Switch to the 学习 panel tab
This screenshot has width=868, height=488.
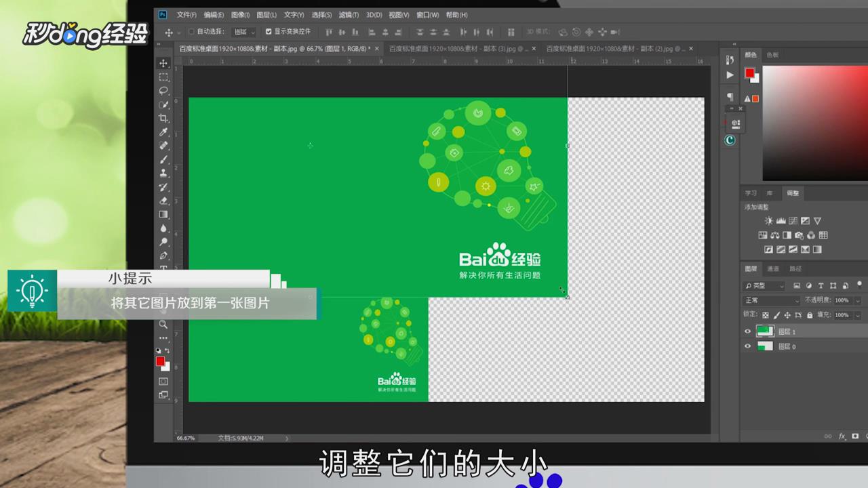click(x=751, y=193)
